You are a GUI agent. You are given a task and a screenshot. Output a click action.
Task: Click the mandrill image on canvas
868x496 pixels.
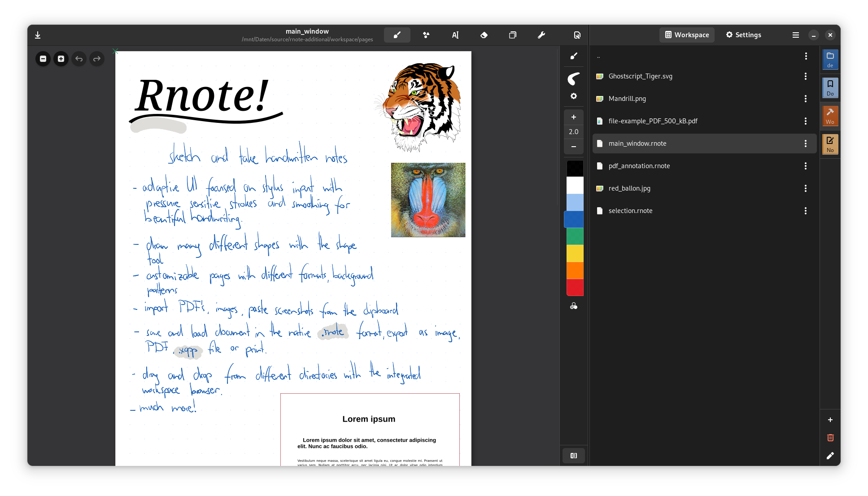click(428, 200)
